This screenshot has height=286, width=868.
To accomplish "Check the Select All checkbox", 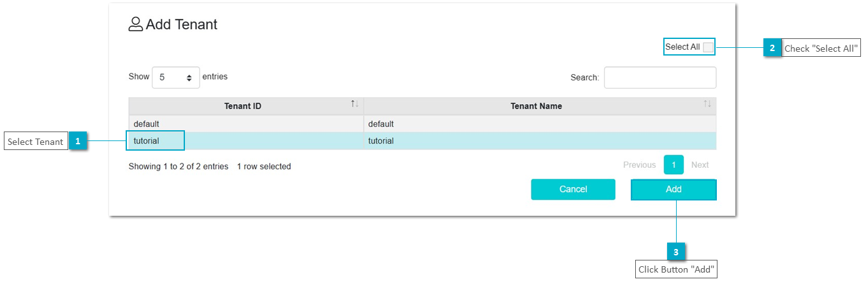I will tap(708, 47).
